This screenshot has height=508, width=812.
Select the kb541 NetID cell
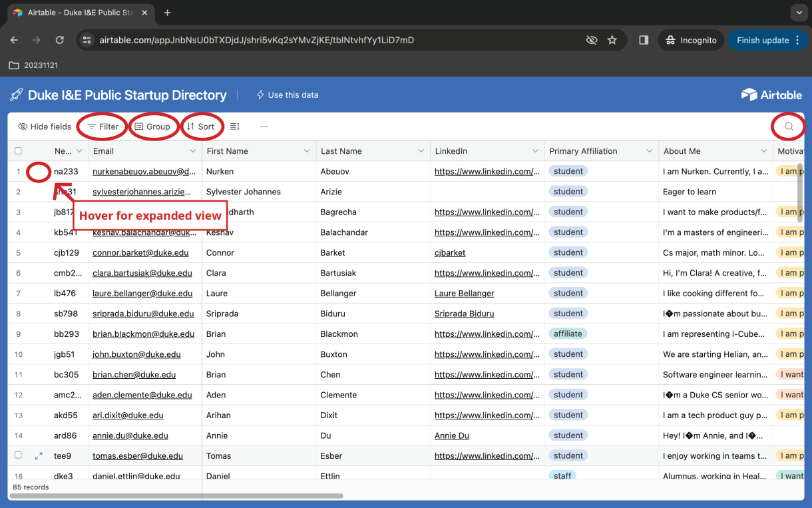click(67, 232)
